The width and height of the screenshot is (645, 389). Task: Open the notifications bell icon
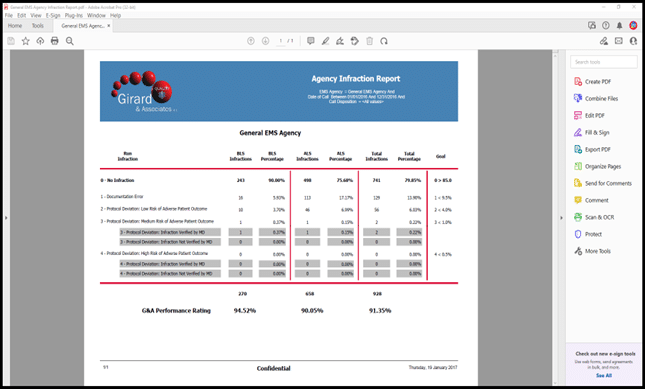tap(619, 25)
